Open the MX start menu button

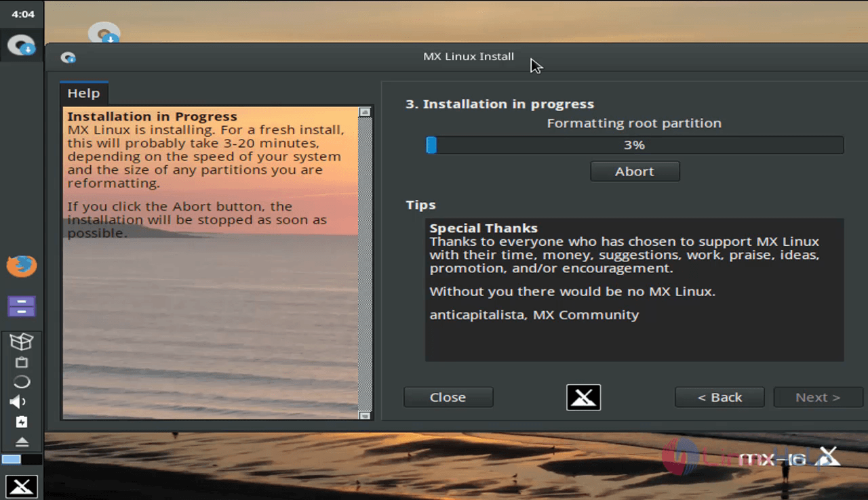point(22,486)
